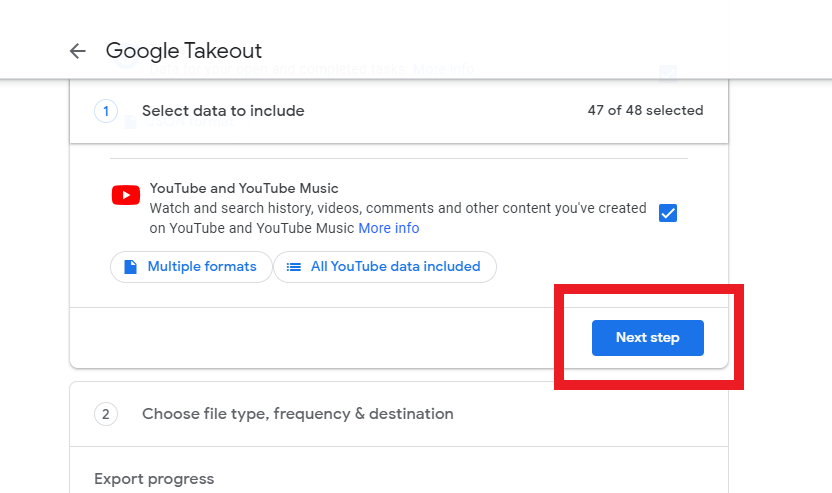832x493 pixels.
Task: Click the blue Next step button
Action: coord(648,338)
